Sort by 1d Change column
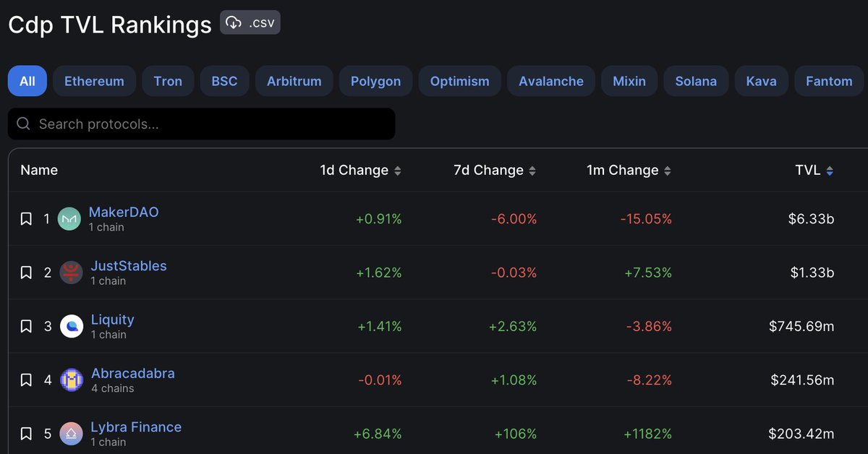Image resolution: width=868 pixels, height=454 pixels. [360, 171]
